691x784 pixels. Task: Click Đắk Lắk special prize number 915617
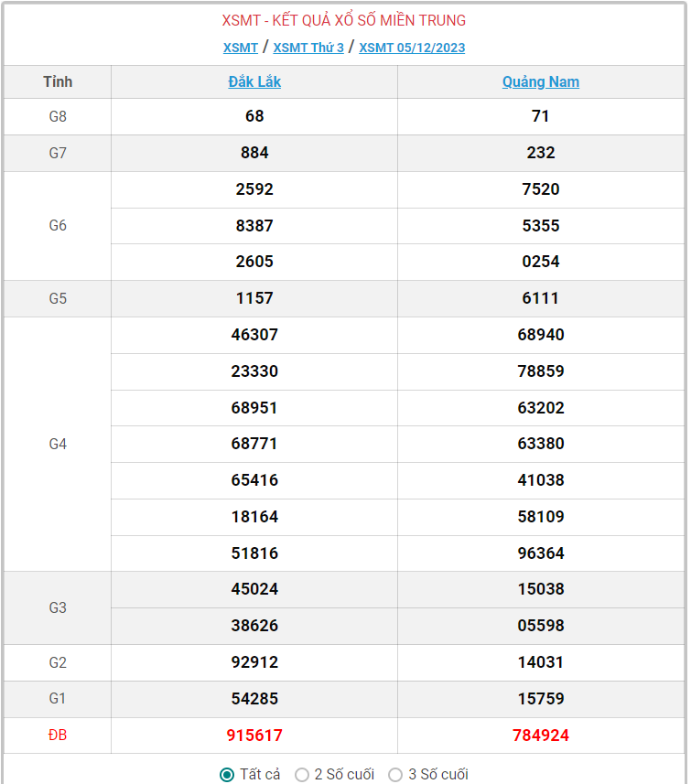254,736
